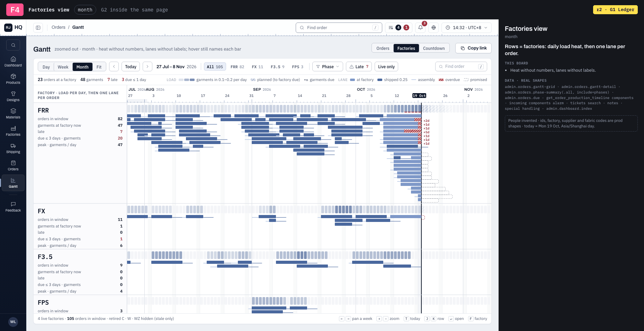The width and height of the screenshot is (644, 331).
Task: Filter by F3.5 9 factory
Action: tap(277, 67)
